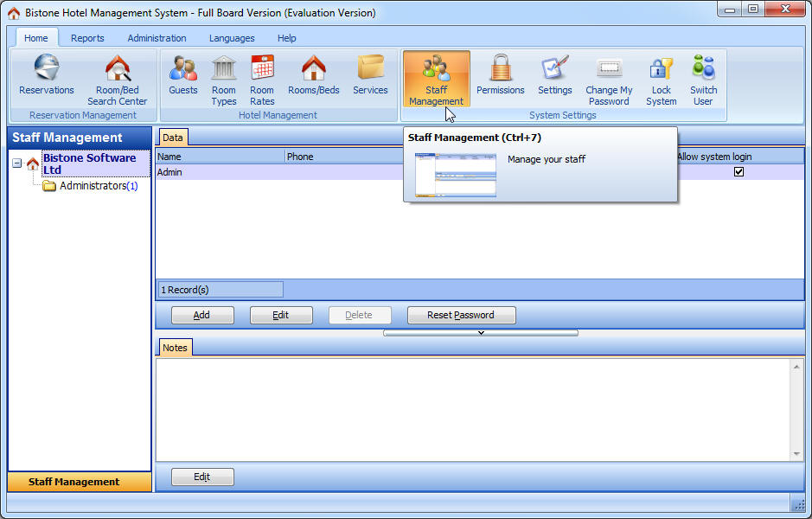Open the Administration tab
Screen dimensions: 812x519
(x=157, y=38)
